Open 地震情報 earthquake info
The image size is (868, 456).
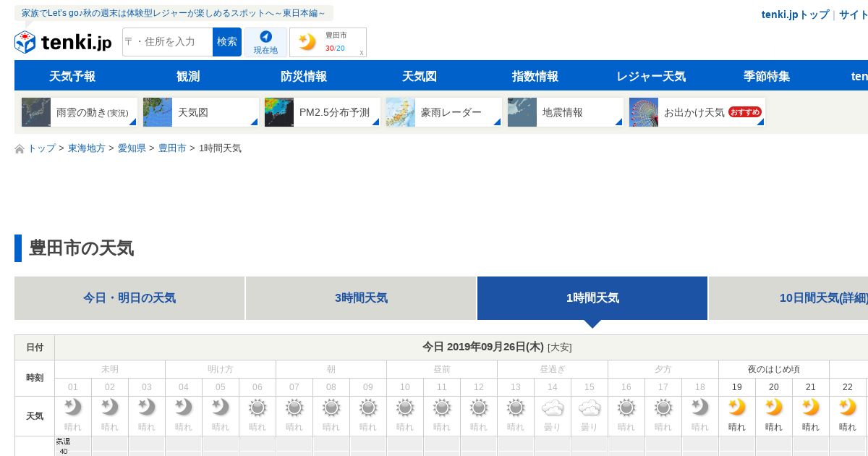(565, 112)
